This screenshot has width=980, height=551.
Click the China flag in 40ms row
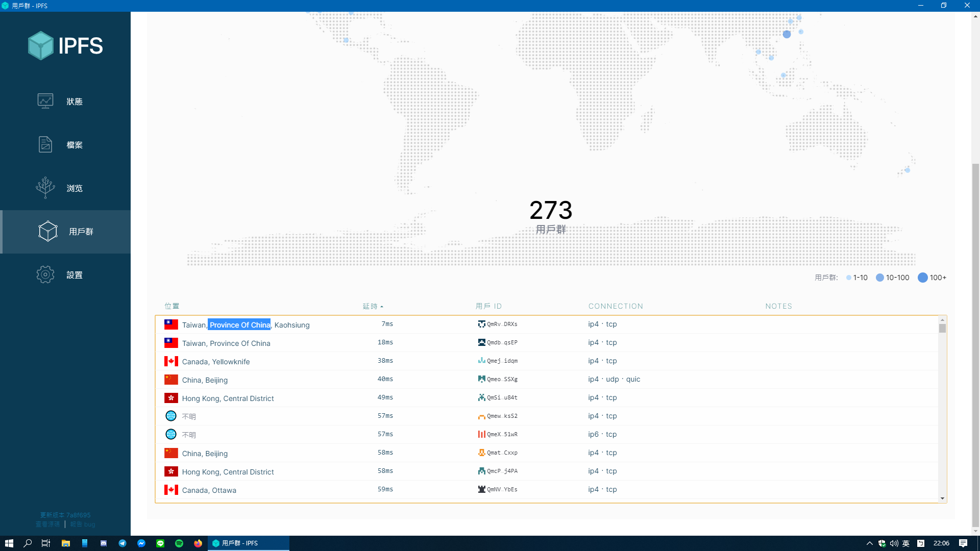[171, 380]
